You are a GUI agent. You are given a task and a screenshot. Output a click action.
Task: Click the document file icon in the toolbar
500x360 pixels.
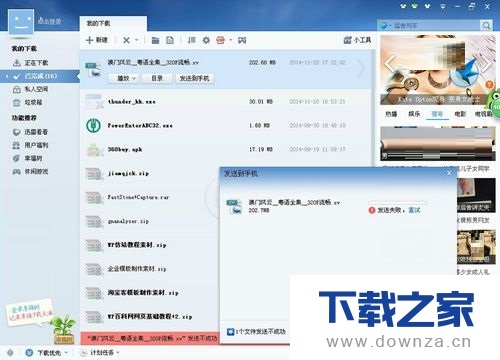click(170, 40)
